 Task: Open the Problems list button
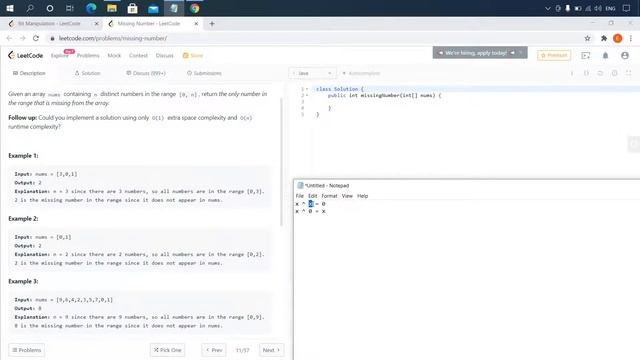pyautogui.click(x=27, y=350)
